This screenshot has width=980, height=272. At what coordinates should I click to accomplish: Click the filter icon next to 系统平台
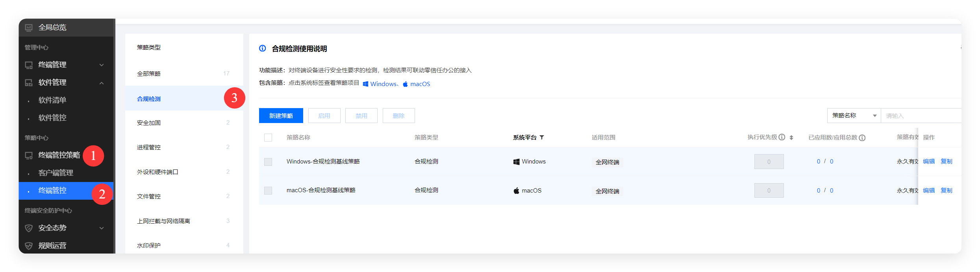[542, 137]
